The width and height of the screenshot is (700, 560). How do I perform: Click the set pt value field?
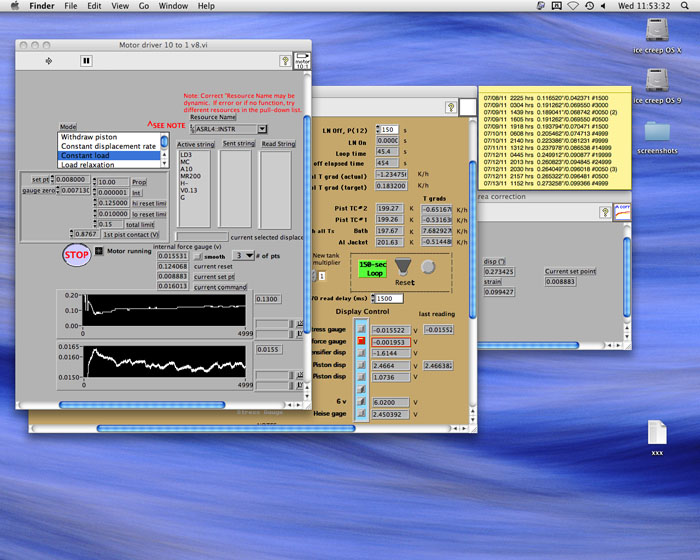(70, 179)
